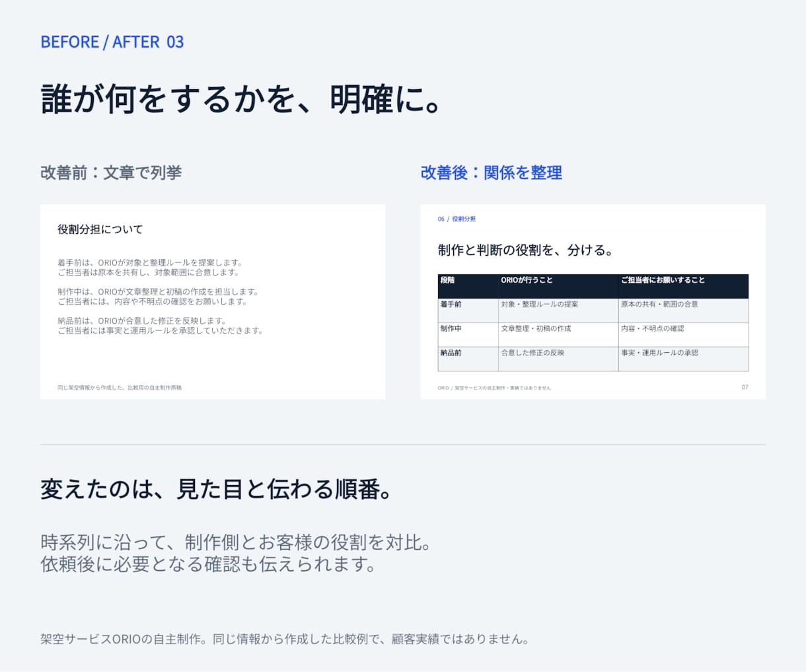Click the slide title '制作と判断の役割を、分ける。'
806x672 pixels.
point(527,250)
